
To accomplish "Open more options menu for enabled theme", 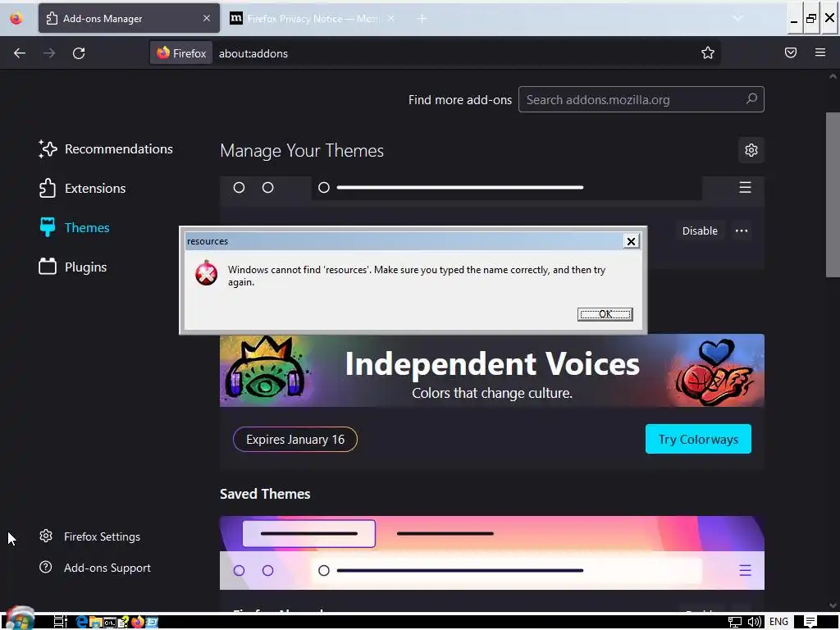I will [x=742, y=231].
